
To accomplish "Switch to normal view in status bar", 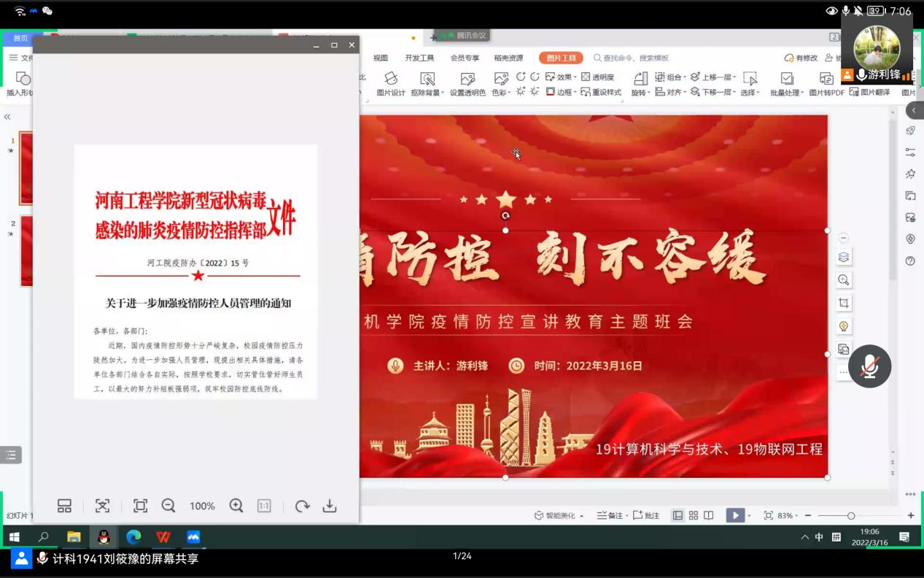I will (678, 515).
